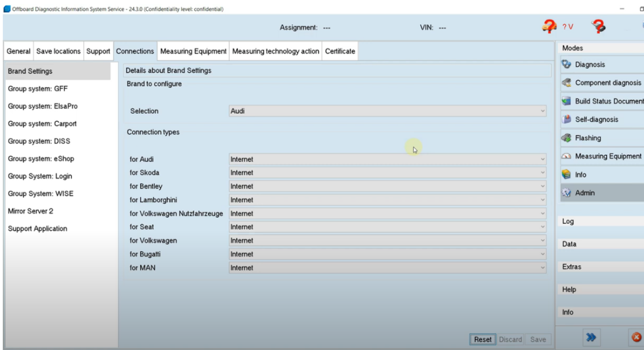Switch to the Certificate tab

[x=340, y=51]
